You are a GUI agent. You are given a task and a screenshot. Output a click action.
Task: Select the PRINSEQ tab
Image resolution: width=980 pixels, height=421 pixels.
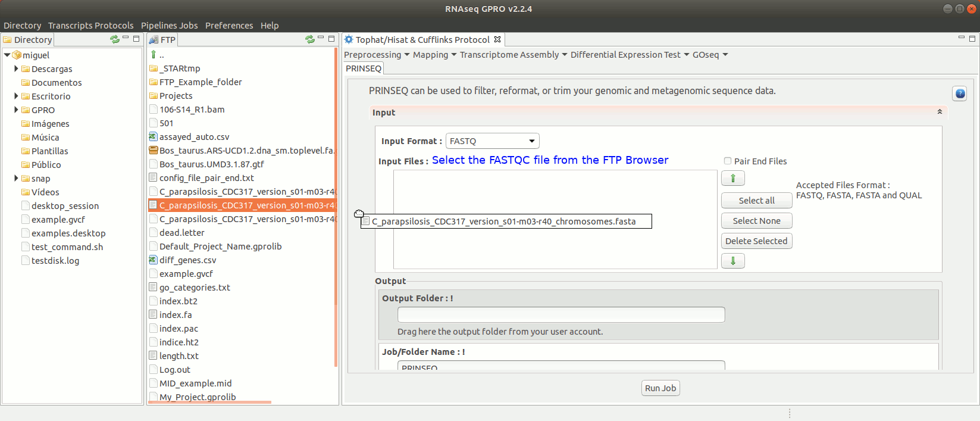(364, 68)
